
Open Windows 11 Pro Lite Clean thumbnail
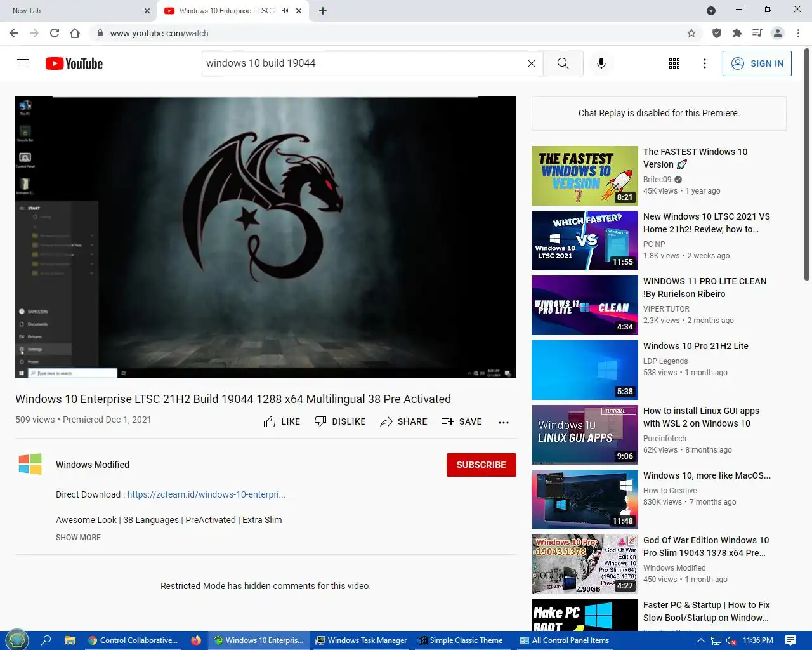(585, 305)
